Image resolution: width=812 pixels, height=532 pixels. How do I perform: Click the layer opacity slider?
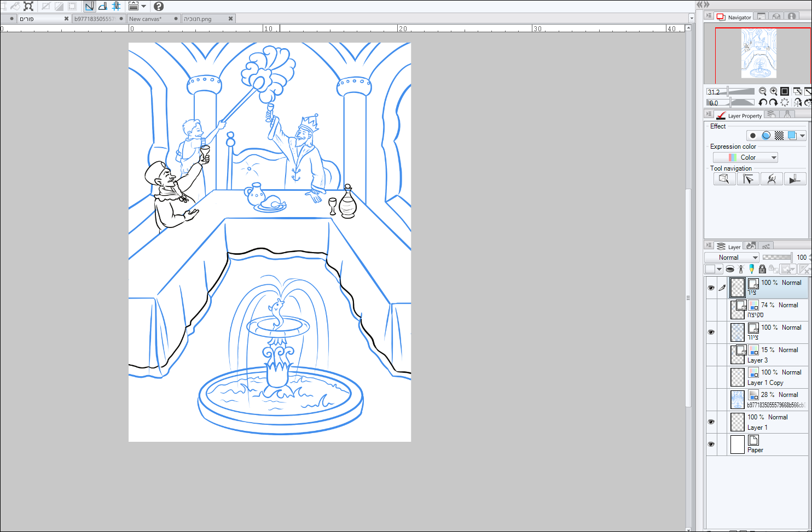[777, 258]
